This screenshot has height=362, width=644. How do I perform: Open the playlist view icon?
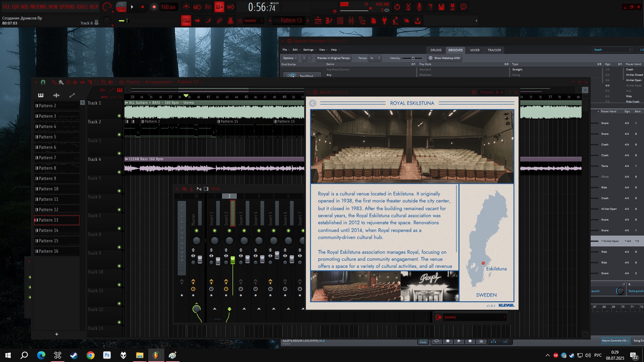tap(318, 21)
